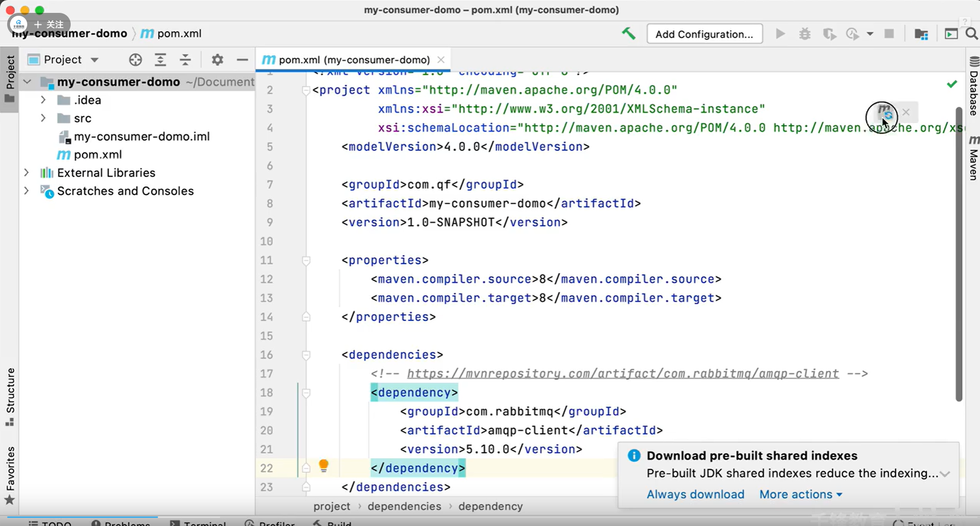Open pom.xml in the project tree
This screenshot has width=980, height=526.
(97, 155)
